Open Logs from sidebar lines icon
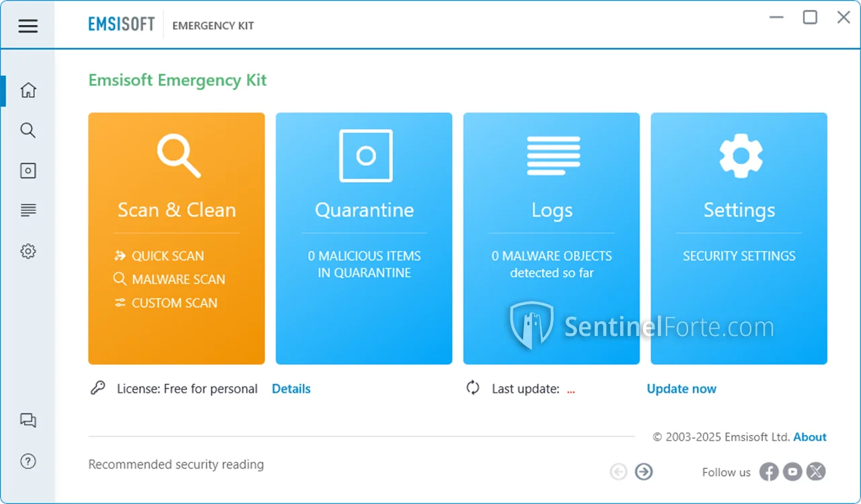 coord(28,211)
